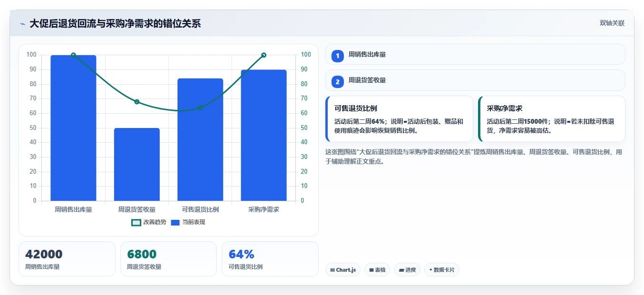The width and height of the screenshot is (644, 295).
Task: Select the 可售退货比例 bar in chart
Action: point(200,139)
